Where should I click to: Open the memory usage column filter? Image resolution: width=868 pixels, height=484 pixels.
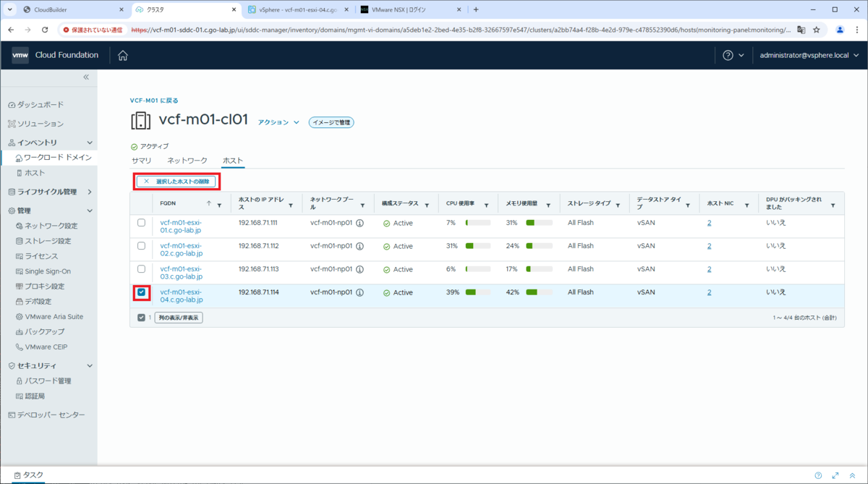click(x=548, y=205)
